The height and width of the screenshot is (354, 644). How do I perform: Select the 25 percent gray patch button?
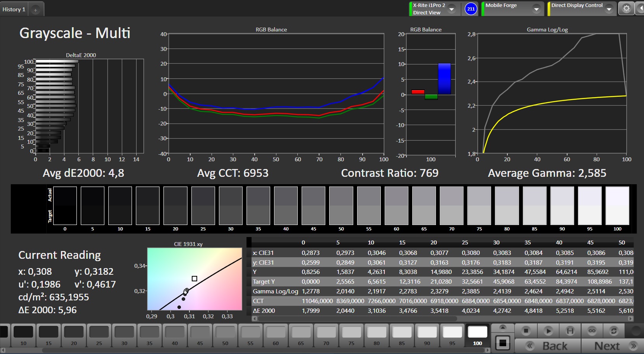click(99, 335)
